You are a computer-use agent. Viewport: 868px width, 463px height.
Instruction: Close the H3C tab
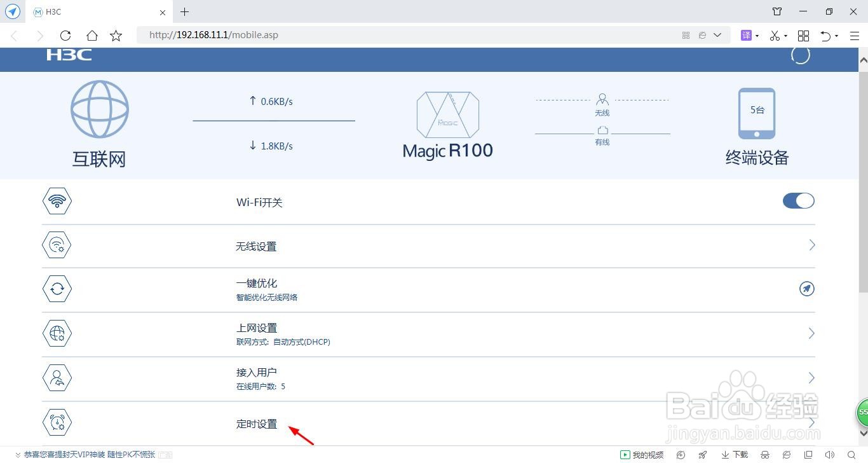pos(163,12)
